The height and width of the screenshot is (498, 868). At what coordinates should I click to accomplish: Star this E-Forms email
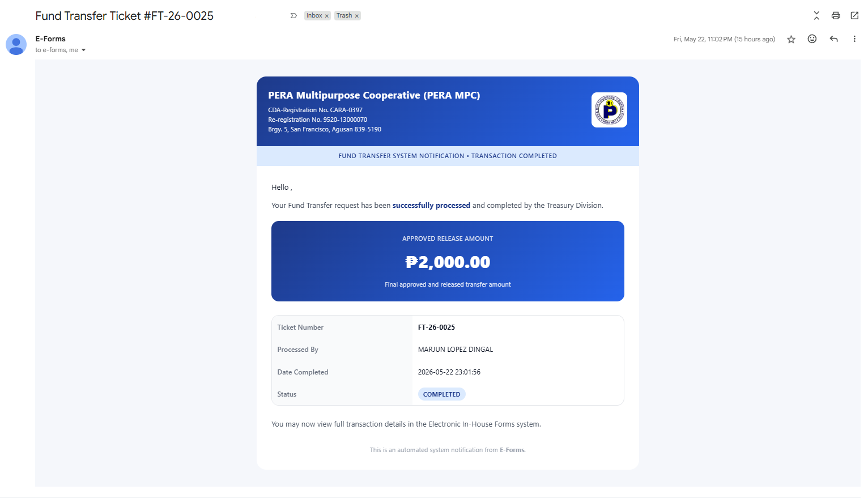[791, 39]
